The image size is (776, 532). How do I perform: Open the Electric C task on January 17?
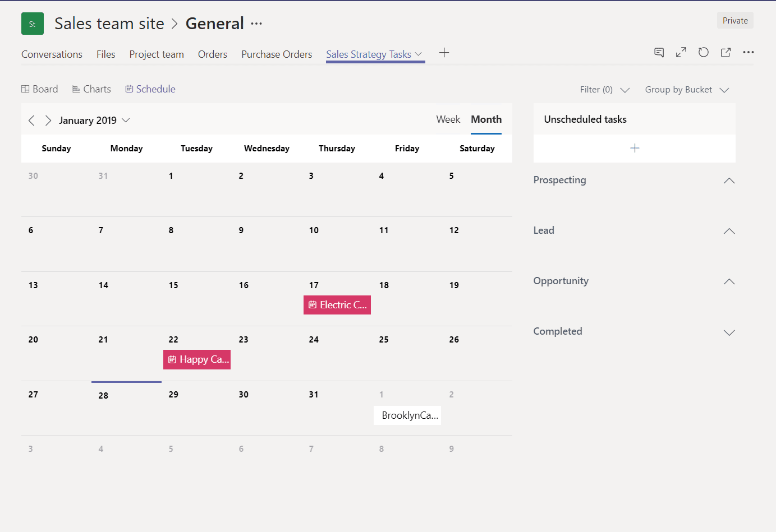pos(337,304)
